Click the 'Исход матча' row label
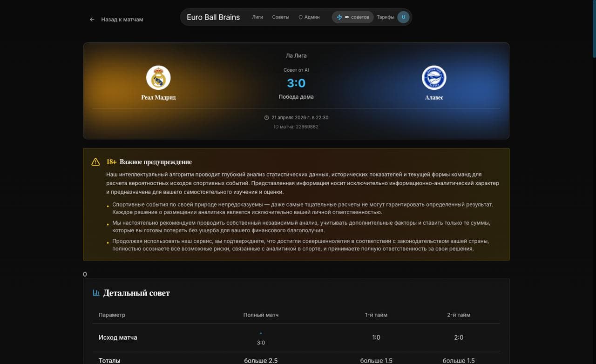The width and height of the screenshot is (596, 364). 118,337
